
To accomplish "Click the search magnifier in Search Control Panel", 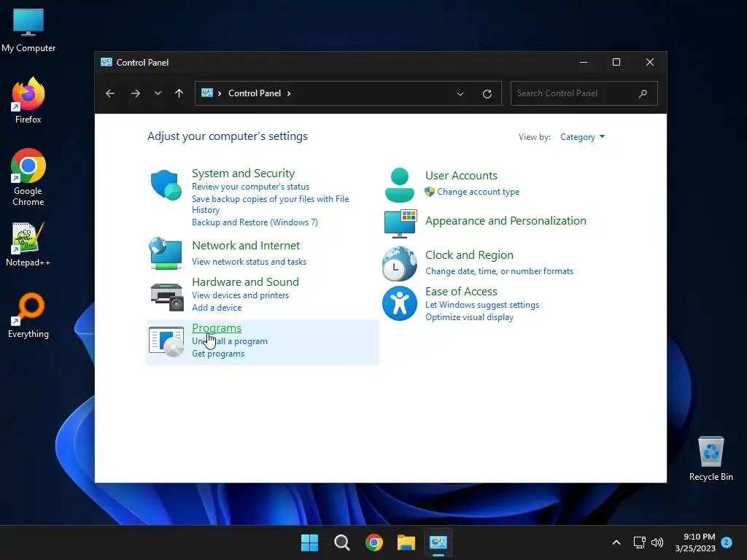I will (643, 93).
